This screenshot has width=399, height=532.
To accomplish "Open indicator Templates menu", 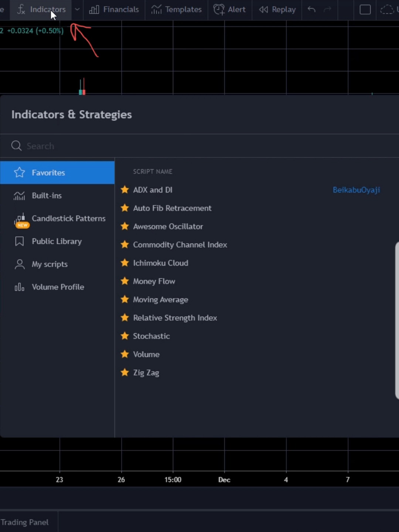I will (x=176, y=10).
